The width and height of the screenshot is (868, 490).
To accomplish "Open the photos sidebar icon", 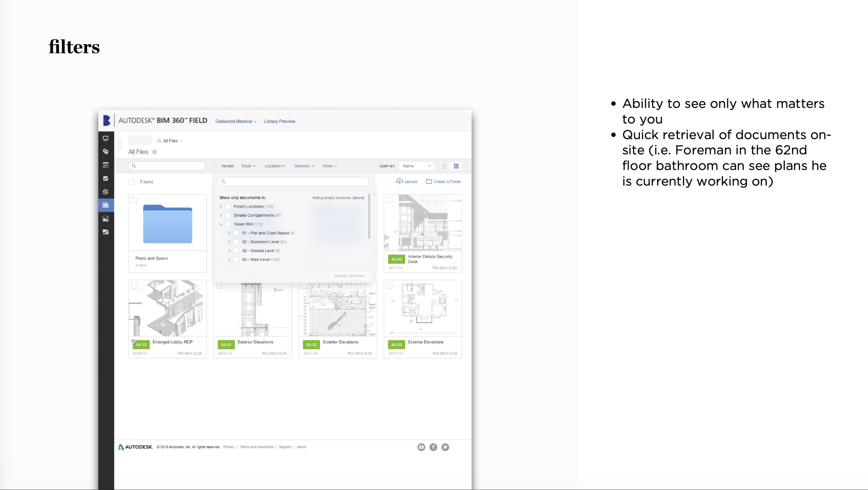I will point(106,219).
